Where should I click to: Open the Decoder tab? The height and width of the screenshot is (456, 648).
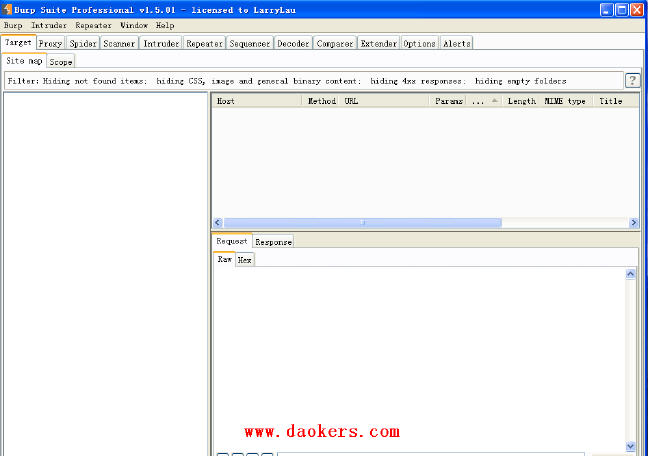coord(293,43)
